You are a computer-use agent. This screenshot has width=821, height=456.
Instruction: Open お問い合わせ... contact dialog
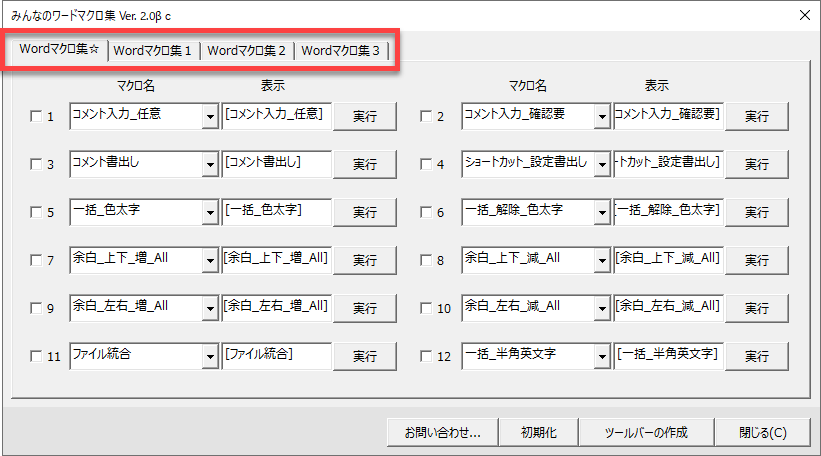click(443, 433)
